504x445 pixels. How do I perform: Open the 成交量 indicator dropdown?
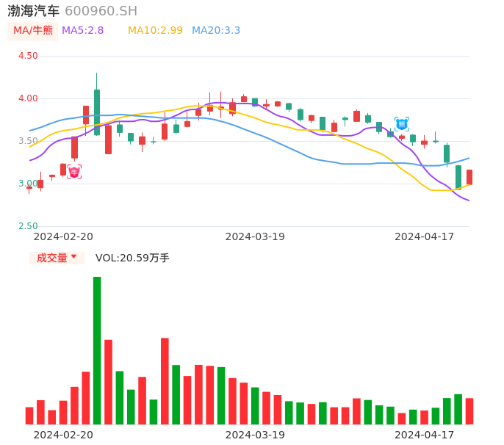(57, 258)
